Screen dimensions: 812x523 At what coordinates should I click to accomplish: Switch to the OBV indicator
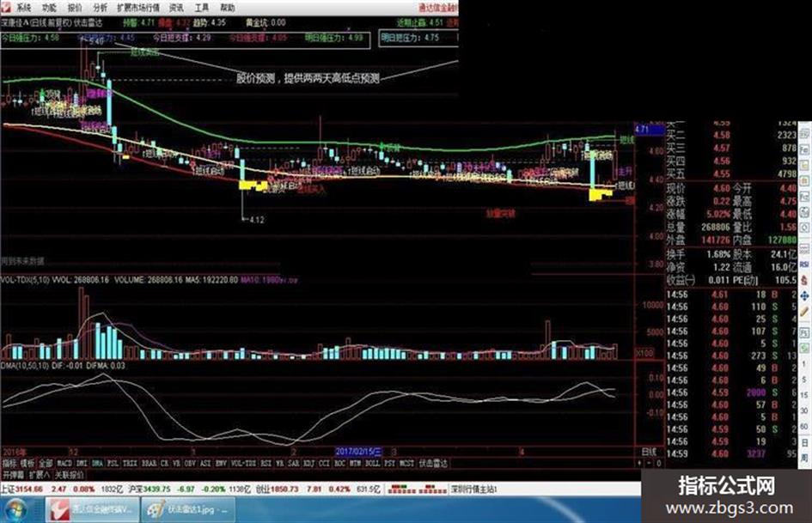(190, 464)
